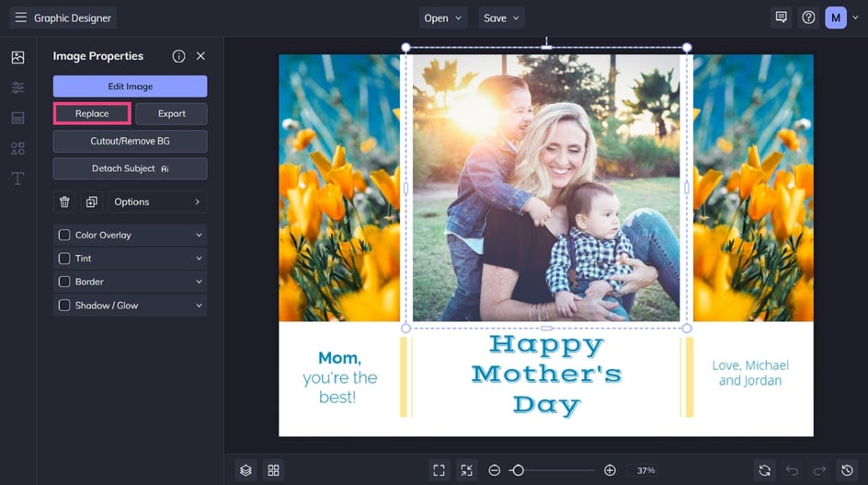Click the Replace button
This screenshot has width=868, height=485.
point(92,113)
